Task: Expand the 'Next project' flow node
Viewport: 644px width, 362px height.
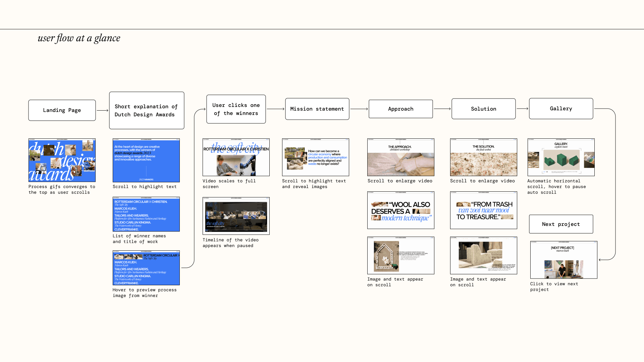Action: [x=561, y=224]
